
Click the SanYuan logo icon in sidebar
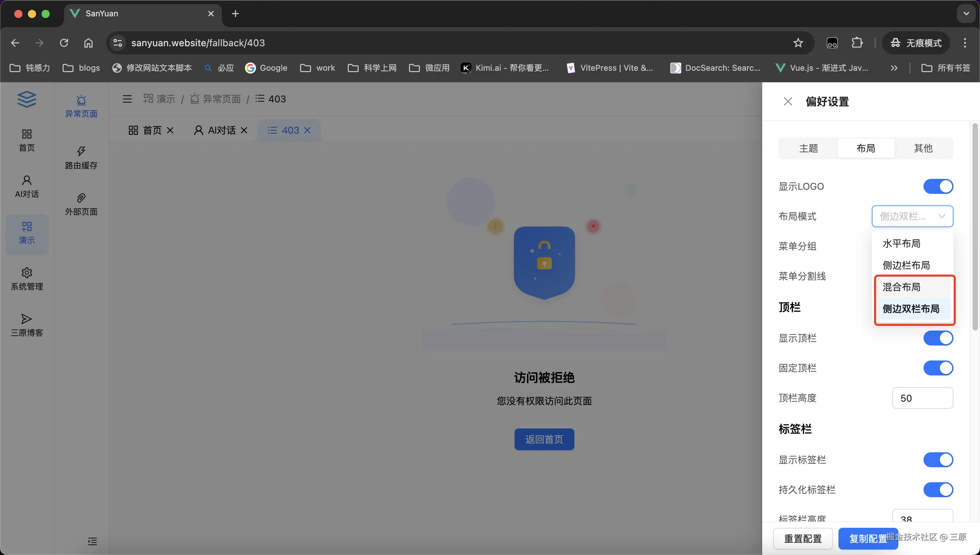click(x=26, y=99)
